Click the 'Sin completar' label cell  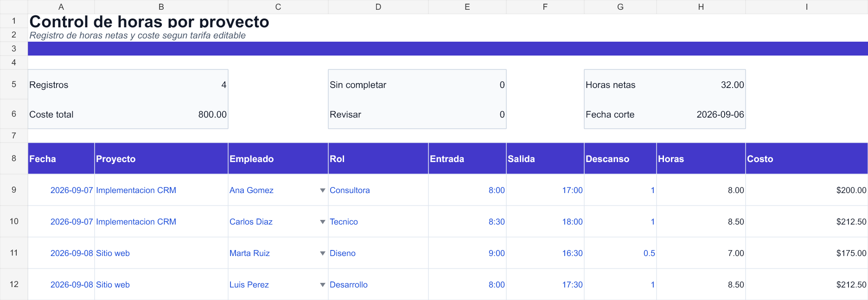(x=378, y=85)
